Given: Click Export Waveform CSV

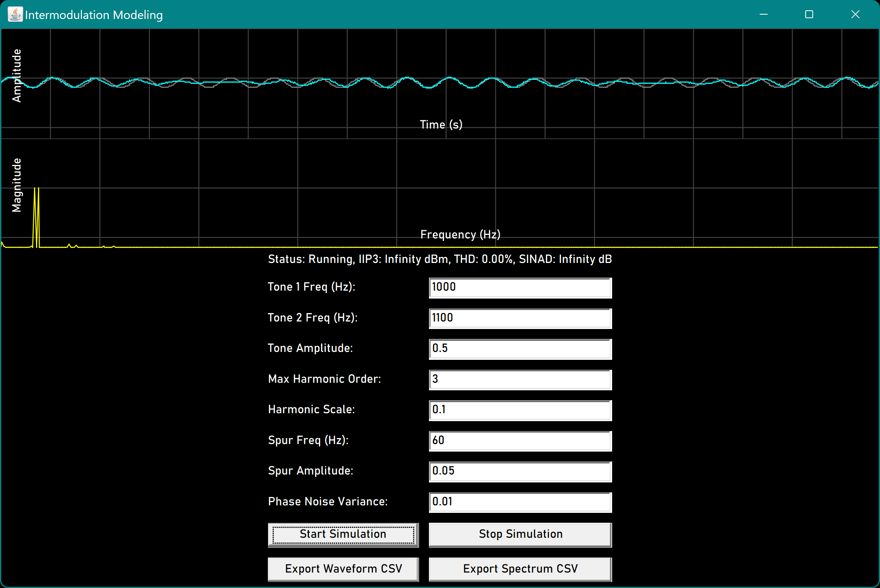Looking at the screenshot, I should pos(343,569).
